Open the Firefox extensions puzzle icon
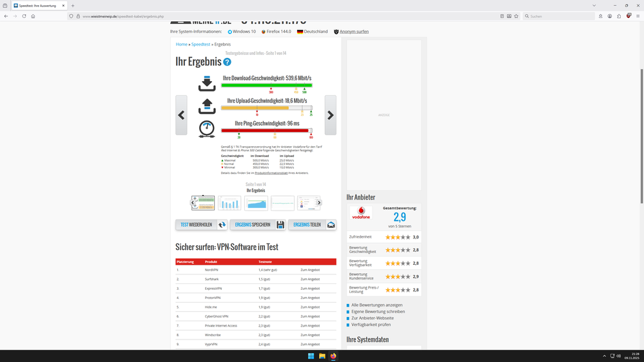This screenshot has width=644, height=362. (x=619, y=16)
